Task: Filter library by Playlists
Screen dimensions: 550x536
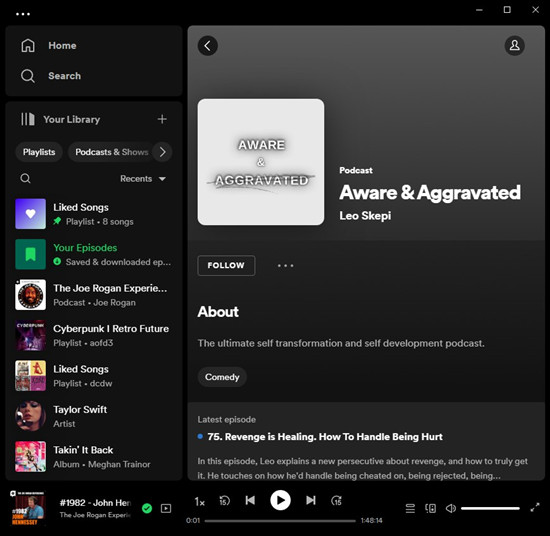Action: [x=39, y=152]
